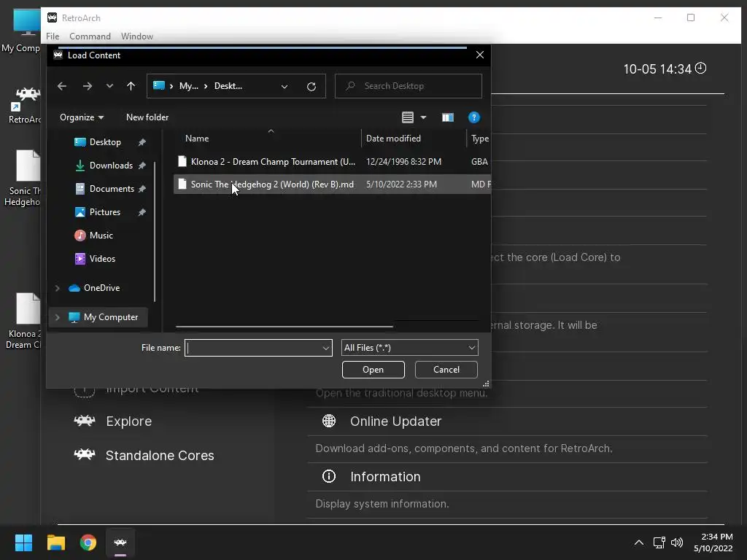Click the Search Desktop field
Image resolution: width=747 pixels, height=560 pixels.
pos(409,86)
